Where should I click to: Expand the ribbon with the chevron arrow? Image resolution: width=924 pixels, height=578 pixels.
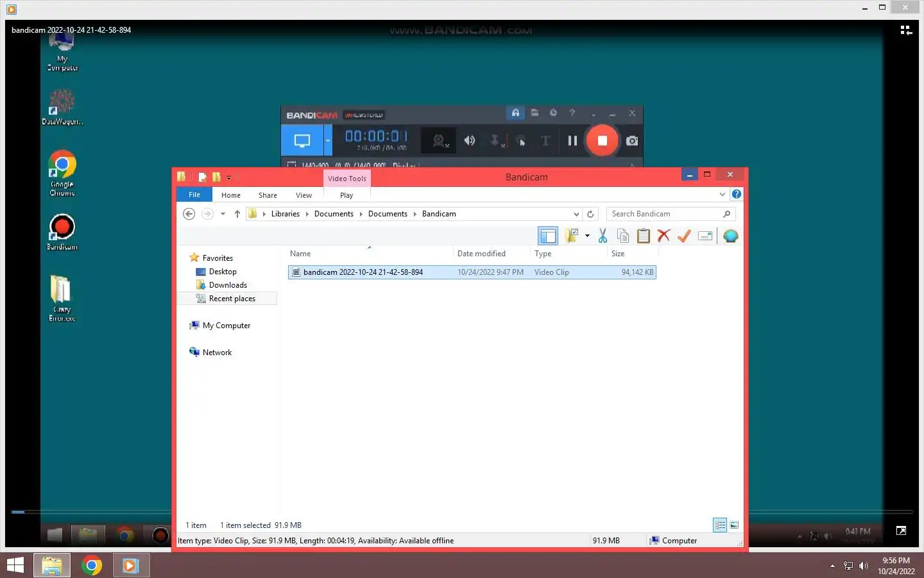723,194
